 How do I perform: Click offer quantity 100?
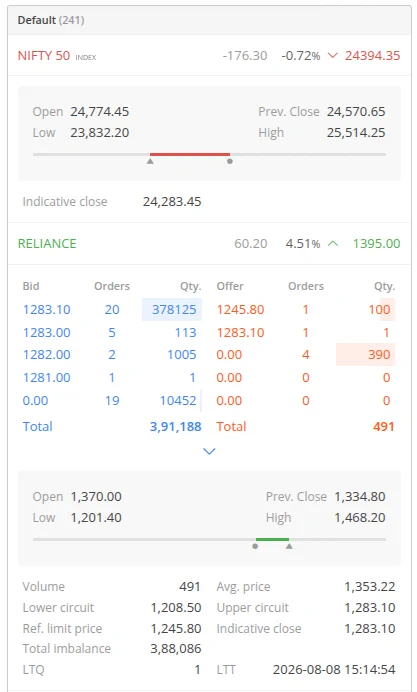[x=379, y=309]
